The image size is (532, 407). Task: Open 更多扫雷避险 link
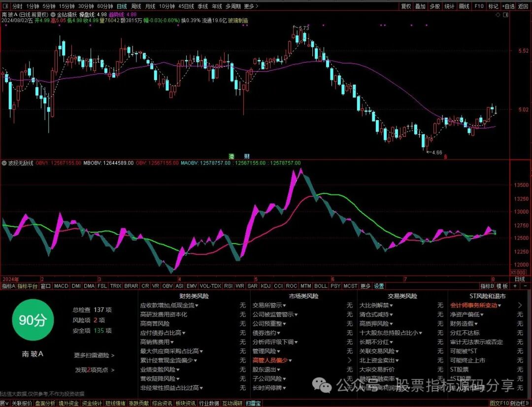(94, 355)
